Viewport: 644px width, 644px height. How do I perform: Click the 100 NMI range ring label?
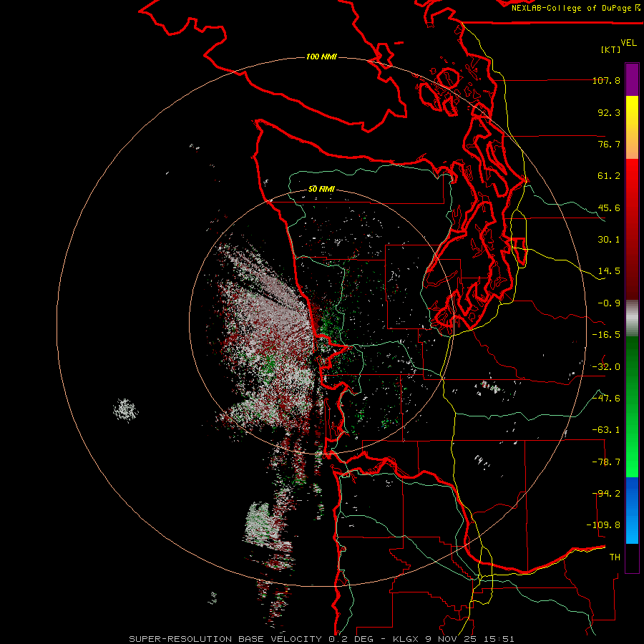point(321,57)
